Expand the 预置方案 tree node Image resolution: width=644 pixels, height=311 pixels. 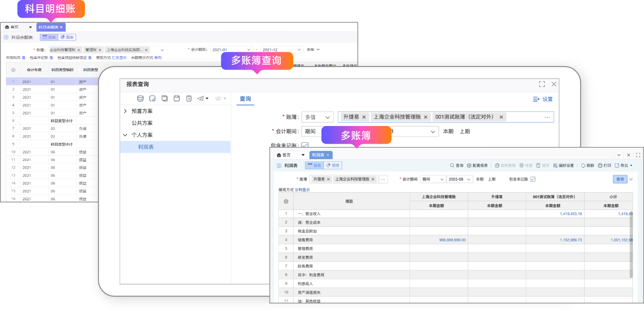point(126,111)
